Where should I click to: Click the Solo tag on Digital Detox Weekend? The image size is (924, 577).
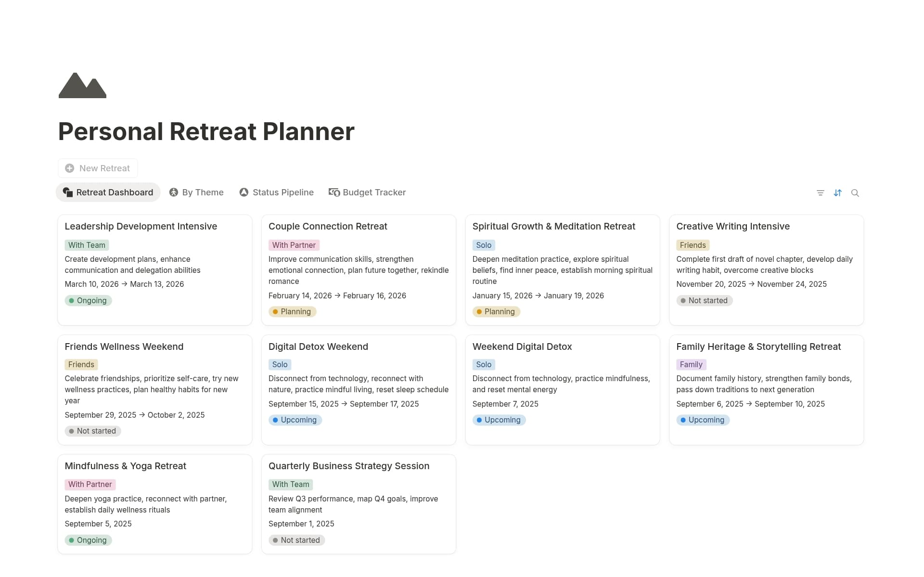tap(280, 364)
